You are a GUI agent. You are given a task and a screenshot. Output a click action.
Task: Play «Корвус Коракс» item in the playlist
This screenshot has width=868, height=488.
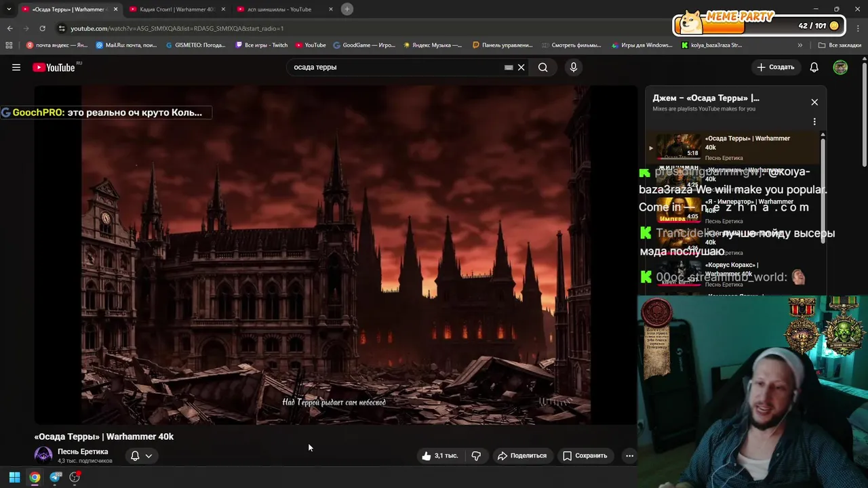733,274
